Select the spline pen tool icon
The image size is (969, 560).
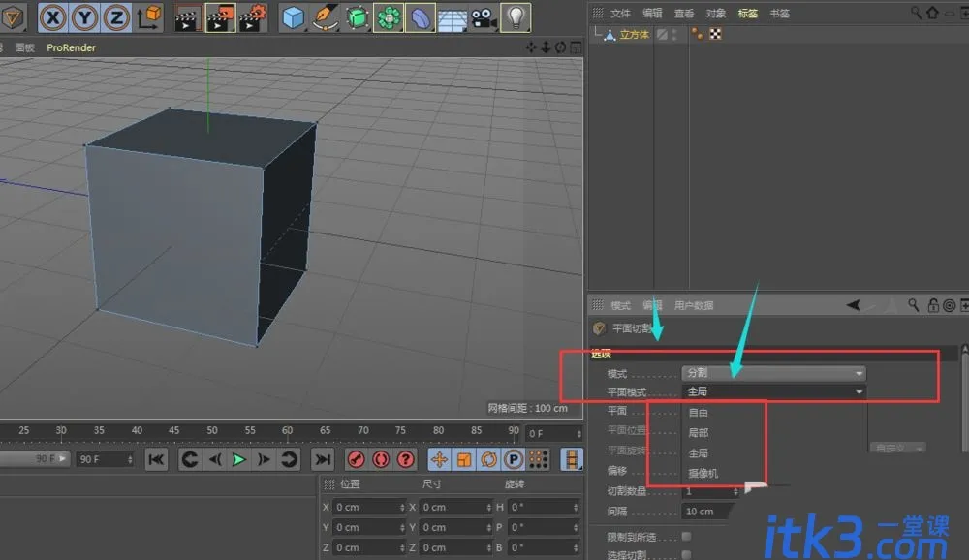pyautogui.click(x=325, y=18)
